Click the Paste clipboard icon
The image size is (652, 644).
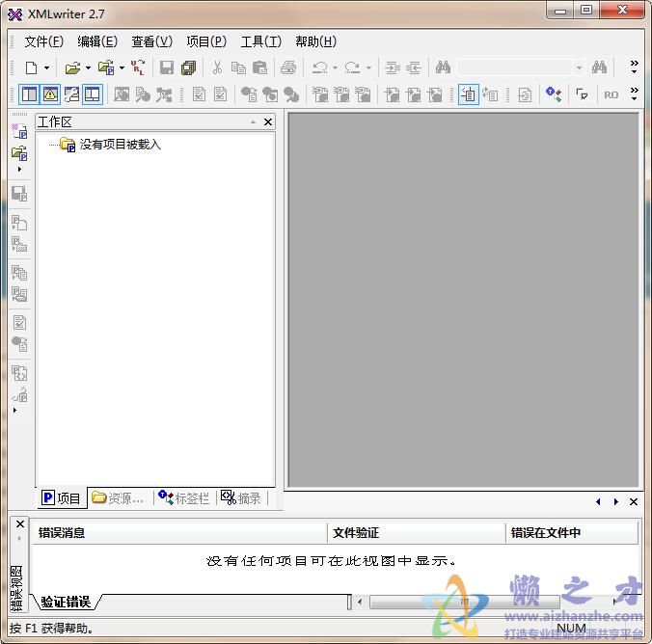pos(259,67)
